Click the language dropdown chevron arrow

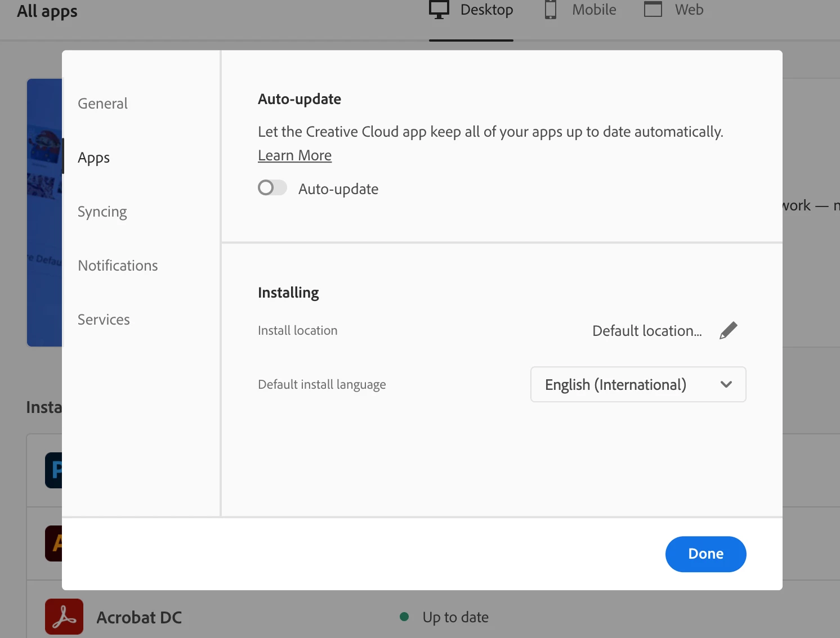pyautogui.click(x=726, y=384)
